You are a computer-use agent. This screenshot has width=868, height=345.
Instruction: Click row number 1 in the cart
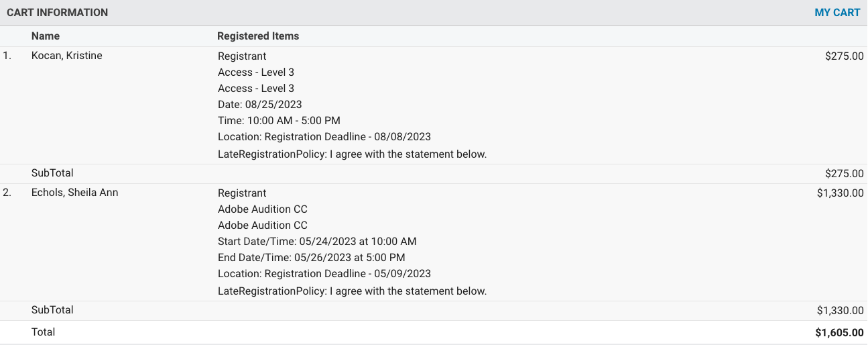tap(7, 56)
